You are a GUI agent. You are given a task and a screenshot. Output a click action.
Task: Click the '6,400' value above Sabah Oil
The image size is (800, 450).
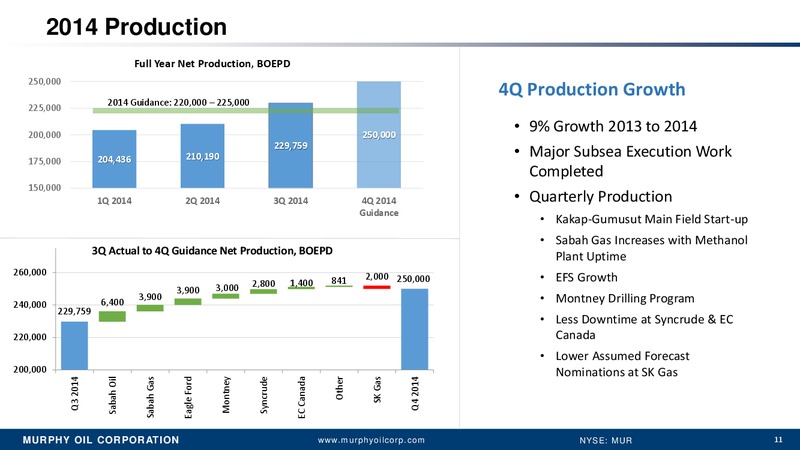coord(112,303)
